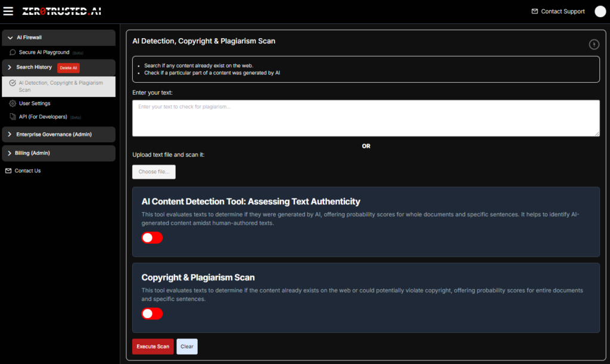This screenshot has height=364, width=610.
Task: Click the compass icon in scan panel header
Action: pos(593,44)
